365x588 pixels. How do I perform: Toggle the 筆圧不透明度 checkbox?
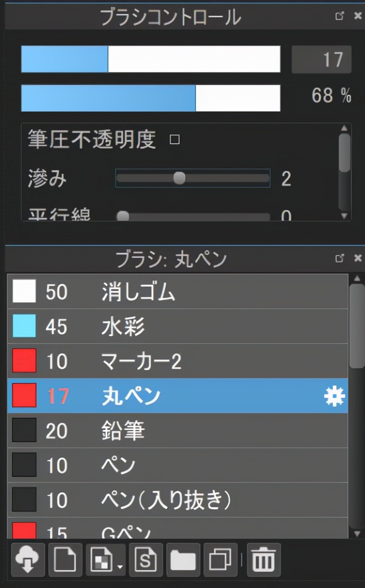coord(174,140)
